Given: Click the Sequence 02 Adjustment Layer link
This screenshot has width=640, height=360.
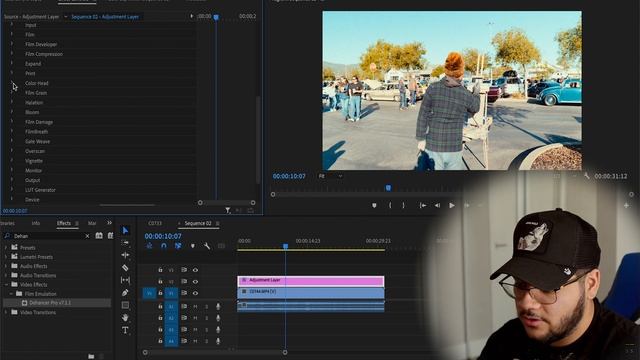Looking at the screenshot, I should point(105,17).
